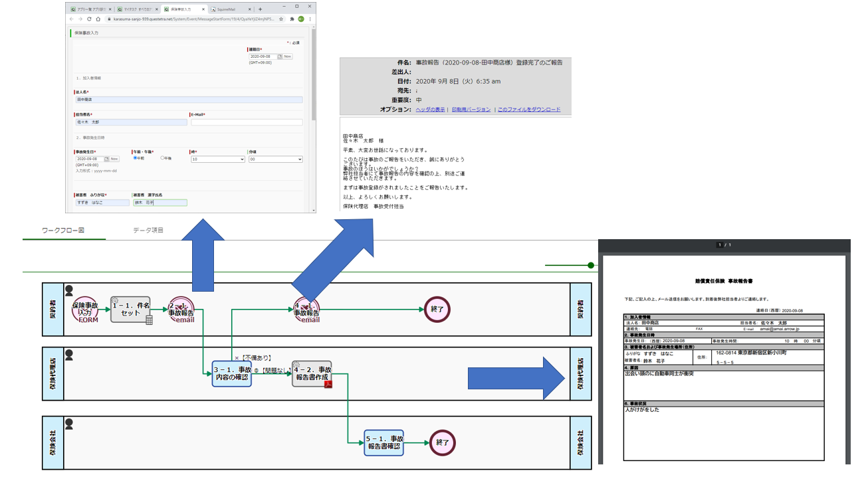
Task: Open calendar picker for 事故発生日 date
Action: tap(106, 159)
